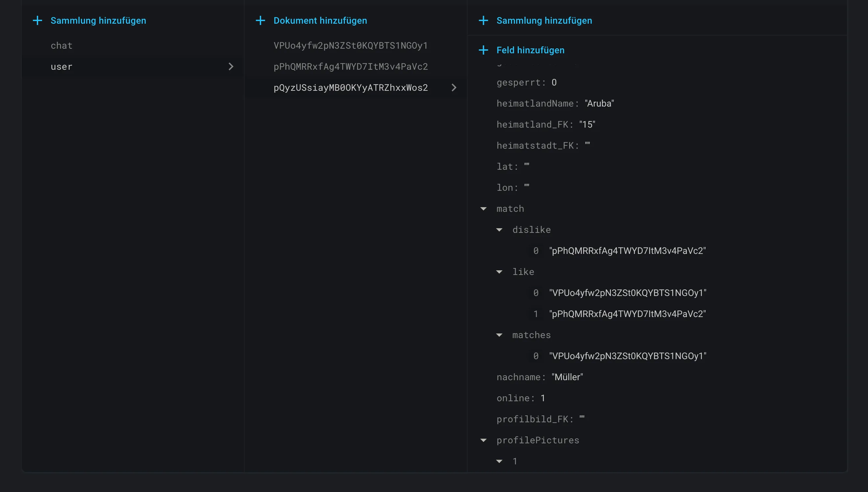The width and height of the screenshot is (868, 492).
Task: Collapse the matches array
Action: pos(499,335)
